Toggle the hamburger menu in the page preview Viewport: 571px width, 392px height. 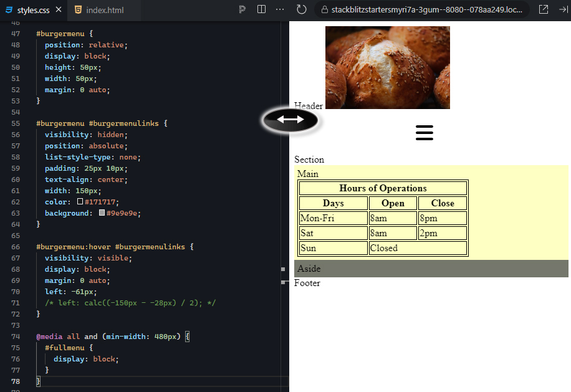tap(425, 132)
